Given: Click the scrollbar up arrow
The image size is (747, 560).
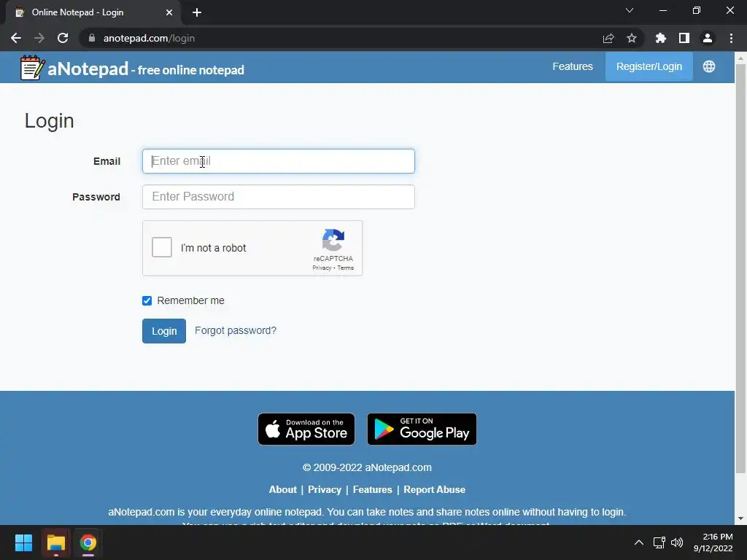Looking at the screenshot, I should 740,58.
